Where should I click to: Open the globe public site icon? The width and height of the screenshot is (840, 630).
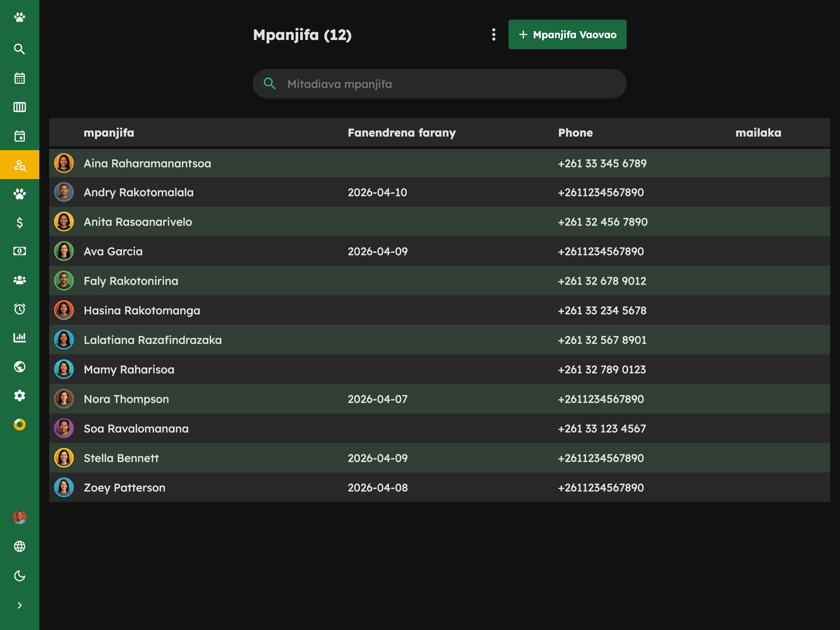pyautogui.click(x=19, y=367)
